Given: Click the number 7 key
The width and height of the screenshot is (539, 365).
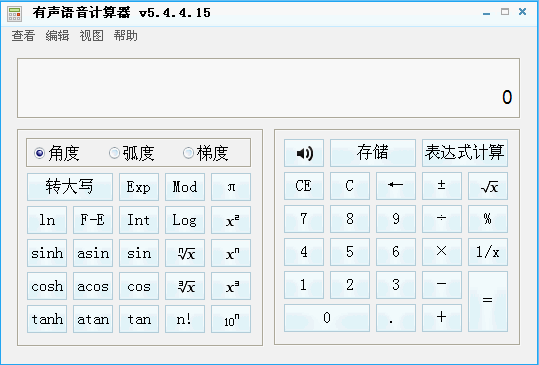Looking at the screenshot, I should [x=304, y=219].
